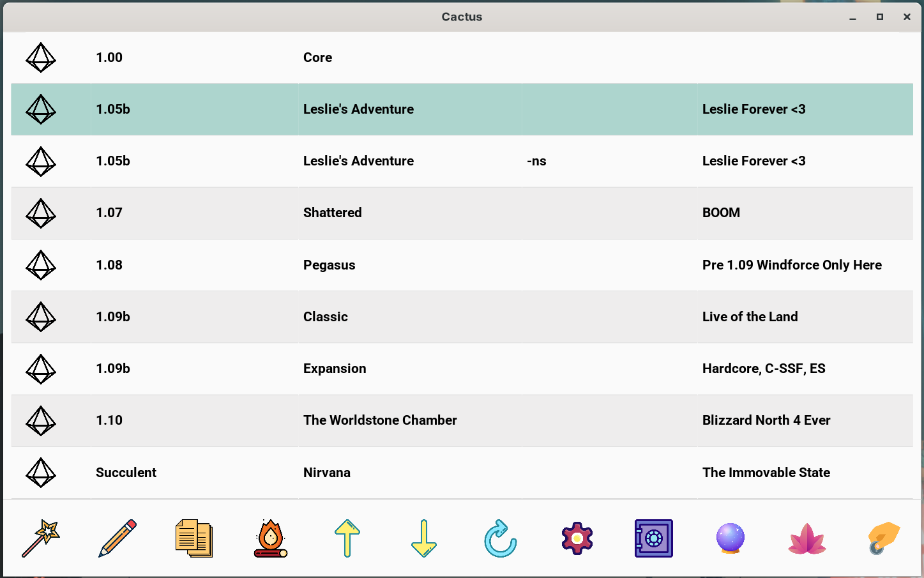Click the magic wand toolbar icon
Viewport: 924px width, 578px height.
(x=41, y=538)
